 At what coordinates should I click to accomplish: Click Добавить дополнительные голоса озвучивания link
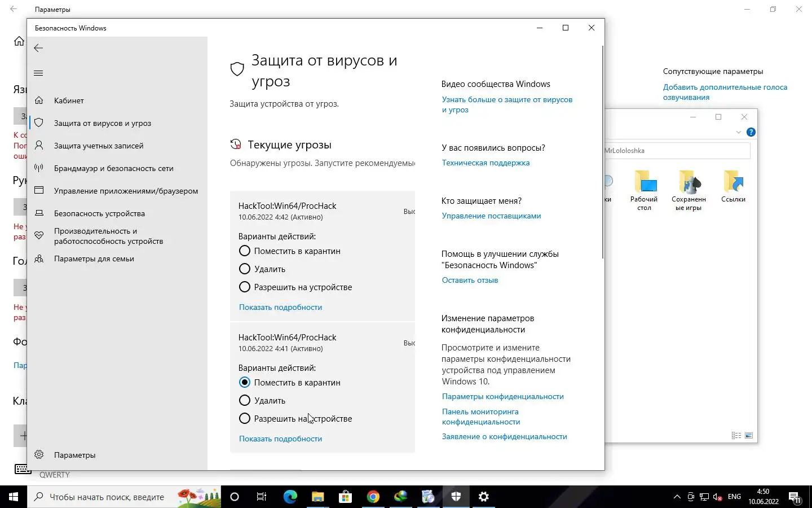[x=725, y=92]
